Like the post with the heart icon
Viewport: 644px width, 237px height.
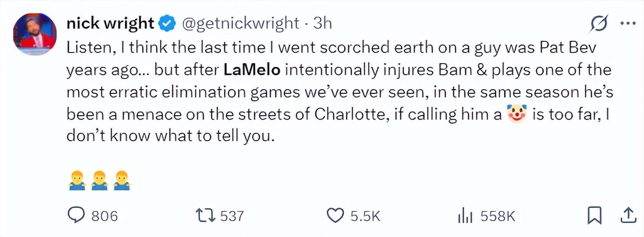(335, 216)
